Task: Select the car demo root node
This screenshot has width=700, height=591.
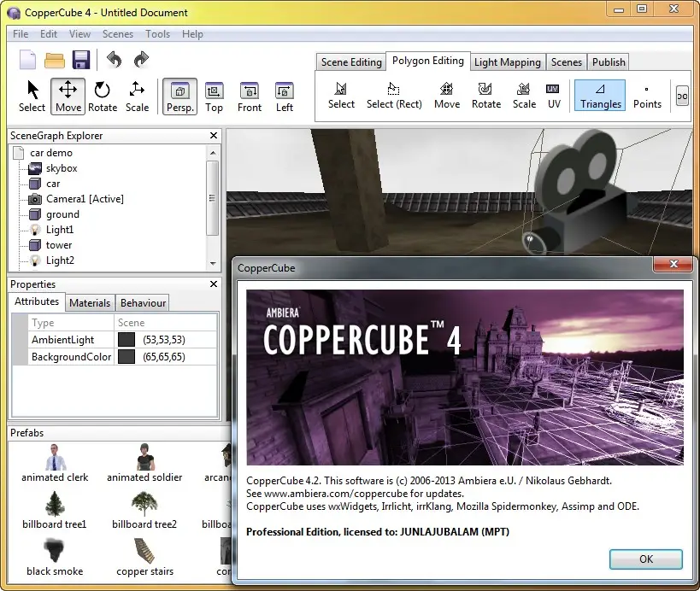Action: (51, 153)
